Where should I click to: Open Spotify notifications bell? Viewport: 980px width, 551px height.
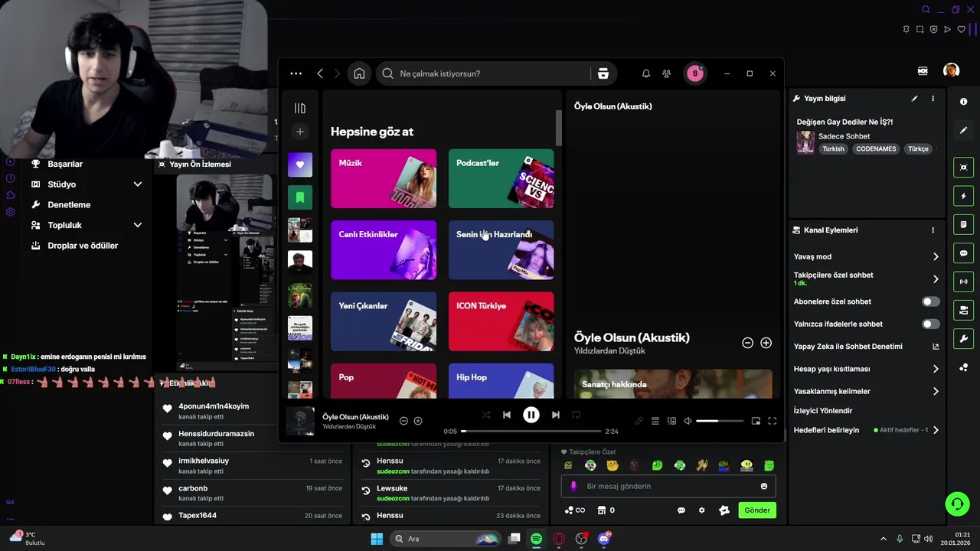(x=646, y=73)
